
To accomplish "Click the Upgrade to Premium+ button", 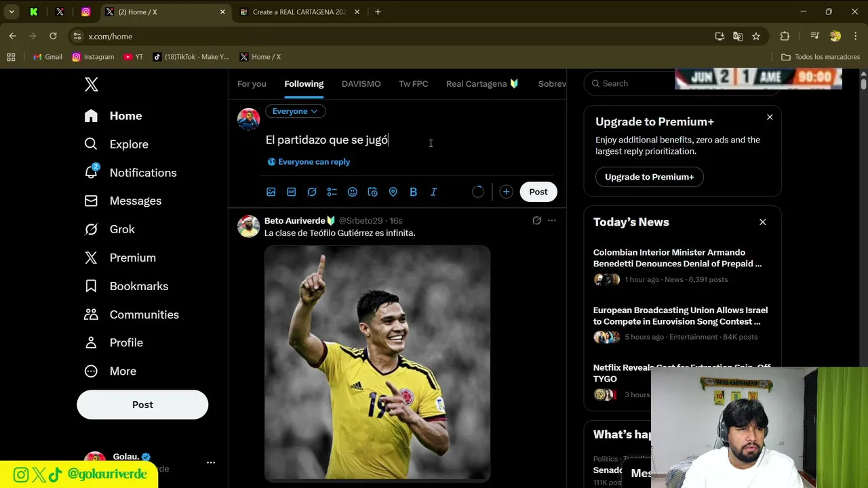I will tap(649, 177).
